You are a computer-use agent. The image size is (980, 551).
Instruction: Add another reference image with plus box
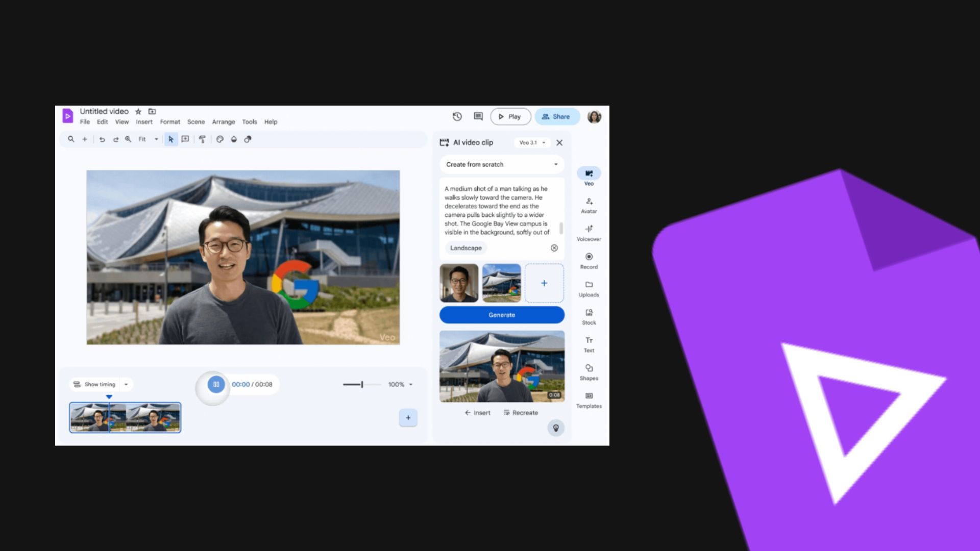pos(544,283)
